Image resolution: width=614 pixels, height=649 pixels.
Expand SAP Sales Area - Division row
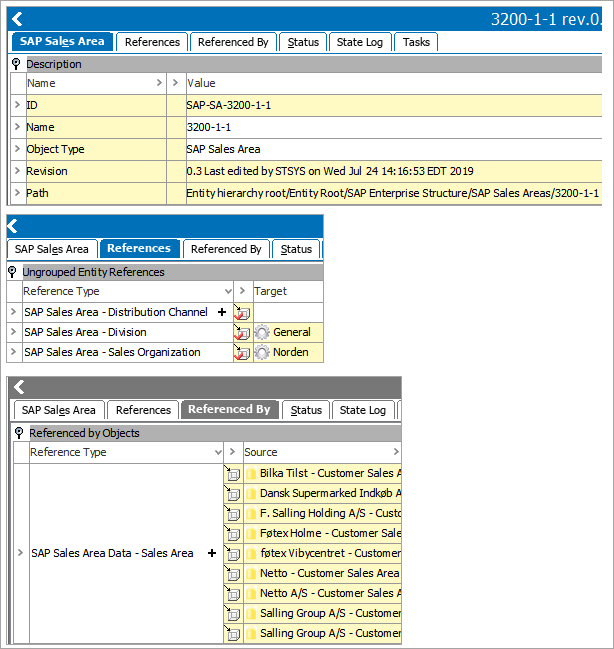(14, 332)
